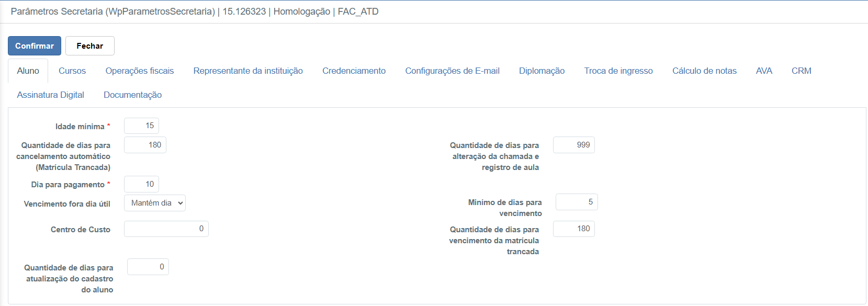Screen dimensions: 868x306
Task: Select the Representante da instituição tab
Action: click(x=248, y=71)
